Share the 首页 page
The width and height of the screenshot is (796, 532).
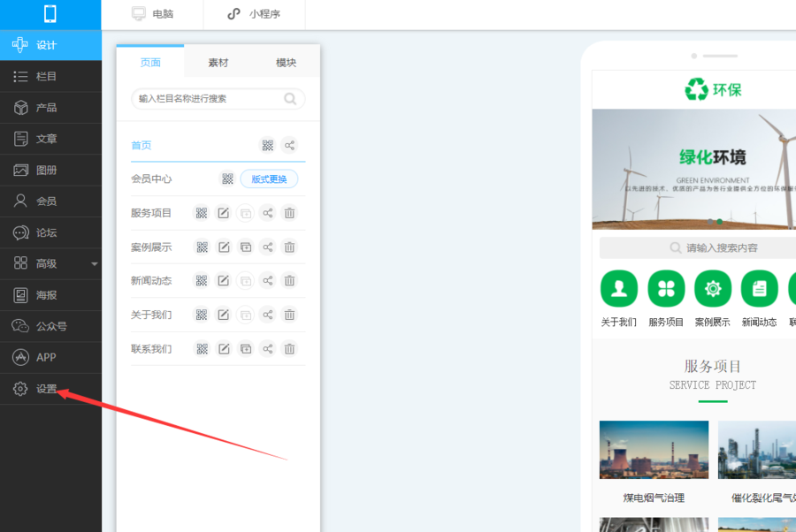(x=289, y=146)
